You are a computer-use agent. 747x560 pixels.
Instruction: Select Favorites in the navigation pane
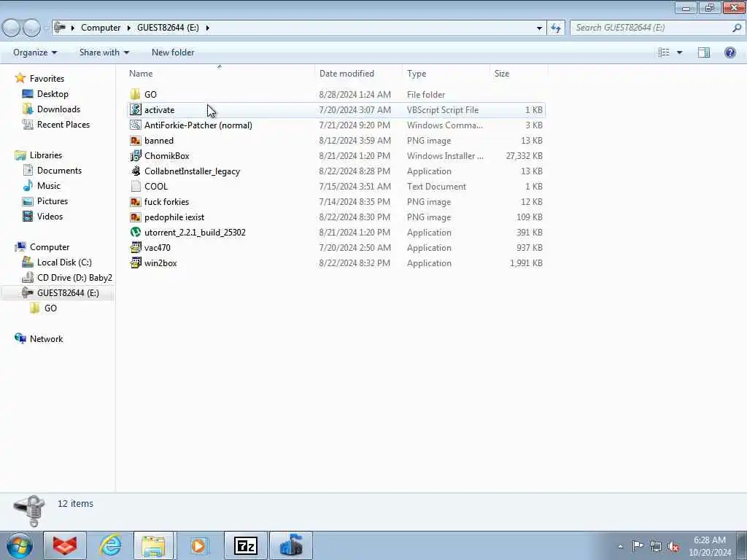(x=47, y=79)
